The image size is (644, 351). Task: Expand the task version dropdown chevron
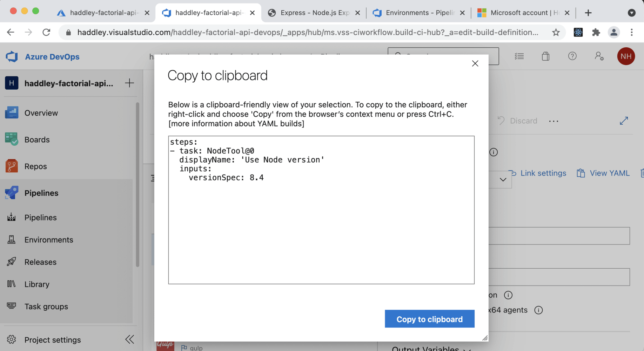503,179
